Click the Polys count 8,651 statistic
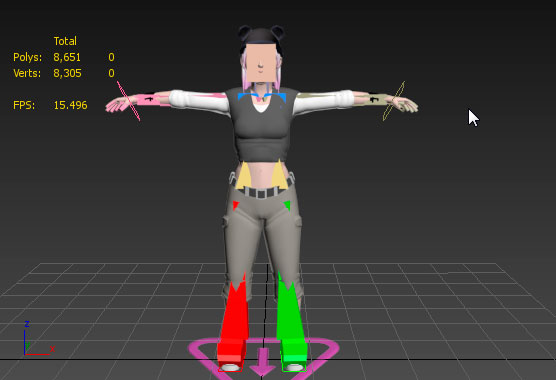 (67, 57)
